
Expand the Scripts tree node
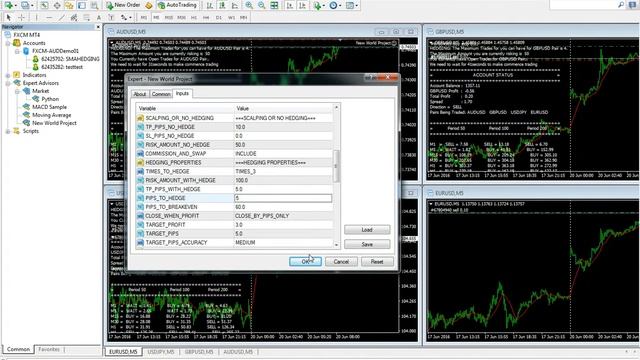[8, 131]
